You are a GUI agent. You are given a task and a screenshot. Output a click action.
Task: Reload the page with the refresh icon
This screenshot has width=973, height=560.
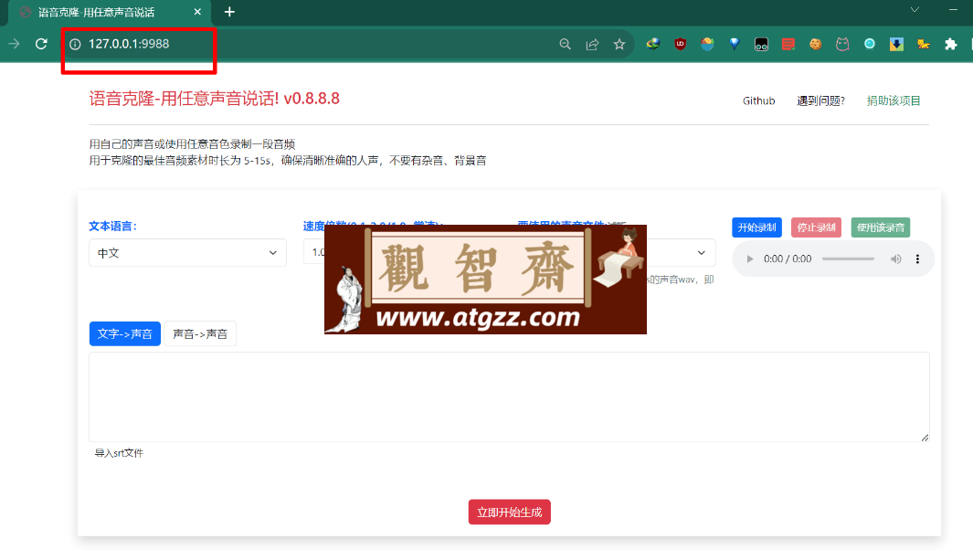[x=42, y=44]
